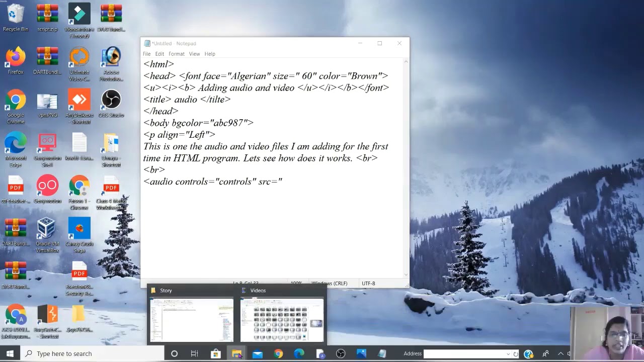The width and height of the screenshot is (644, 362).
Task: Select the Firefox desktop icon
Action: [16, 61]
